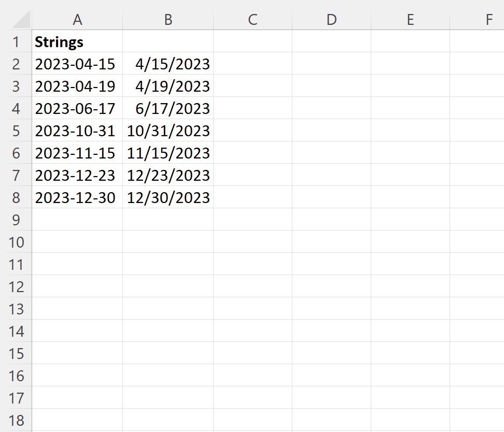The width and height of the screenshot is (504, 432).
Task: Click the row 5 header
Action: (x=16, y=131)
